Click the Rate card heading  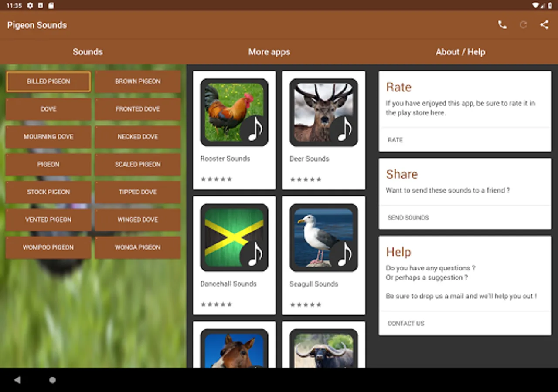[398, 87]
